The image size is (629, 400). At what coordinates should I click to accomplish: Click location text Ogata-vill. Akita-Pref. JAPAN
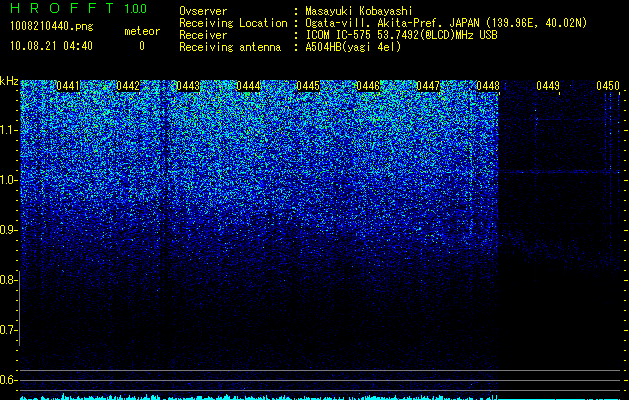coord(393,23)
